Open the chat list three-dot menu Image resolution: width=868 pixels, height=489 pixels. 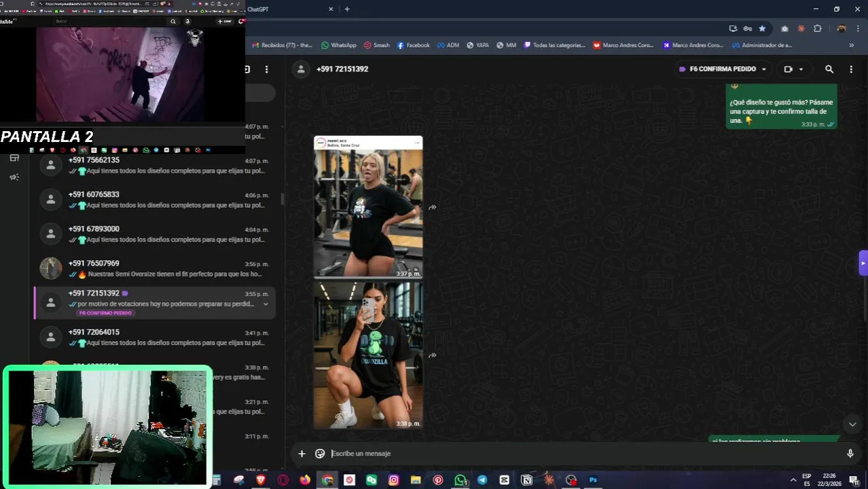point(267,69)
